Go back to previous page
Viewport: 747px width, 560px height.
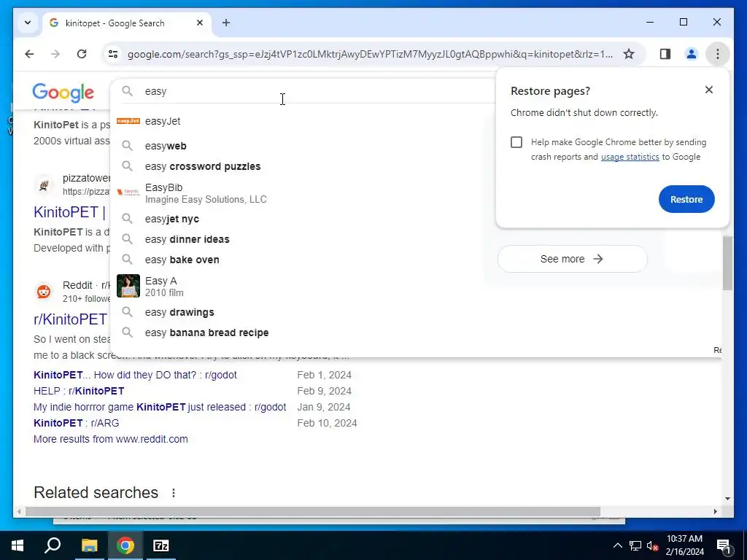pyautogui.click(x=29, y=54)
